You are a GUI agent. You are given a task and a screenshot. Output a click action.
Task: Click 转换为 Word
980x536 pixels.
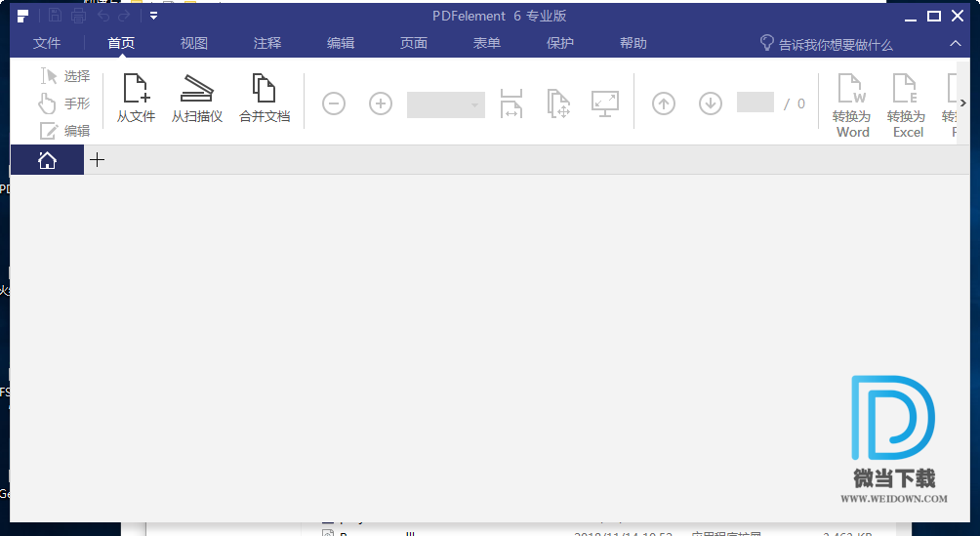852,105
